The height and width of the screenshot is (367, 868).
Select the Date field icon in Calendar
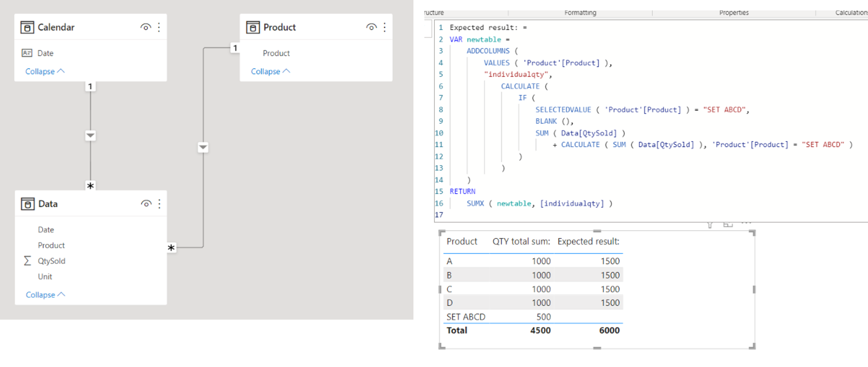tap(27, 53)
